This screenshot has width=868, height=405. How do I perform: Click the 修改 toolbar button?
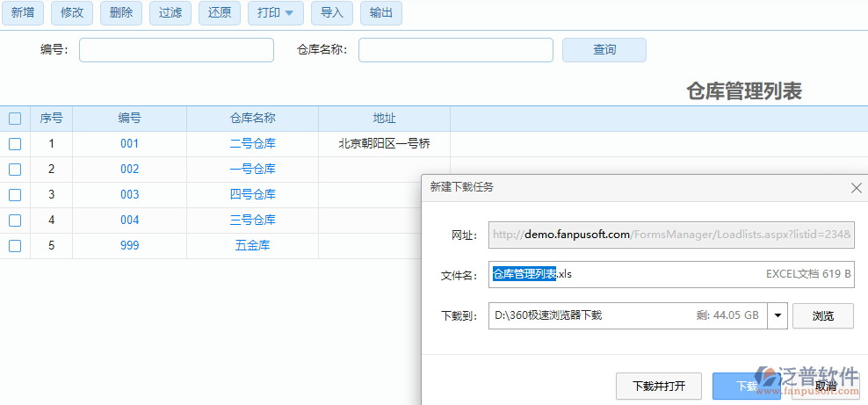click(72, 13)
